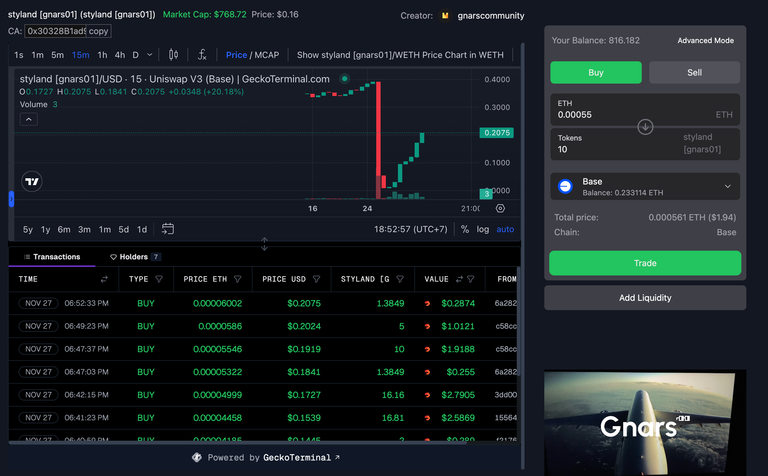Expand the left blue side panel handle

click(x=11, y=199)
